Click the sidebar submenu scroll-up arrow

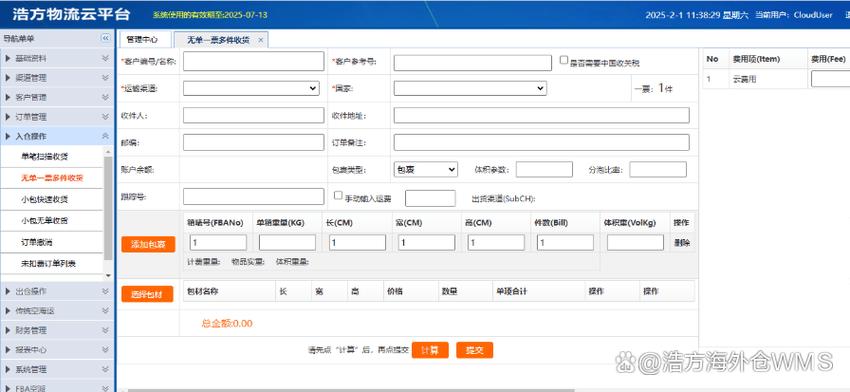click(x=108, y=152)
